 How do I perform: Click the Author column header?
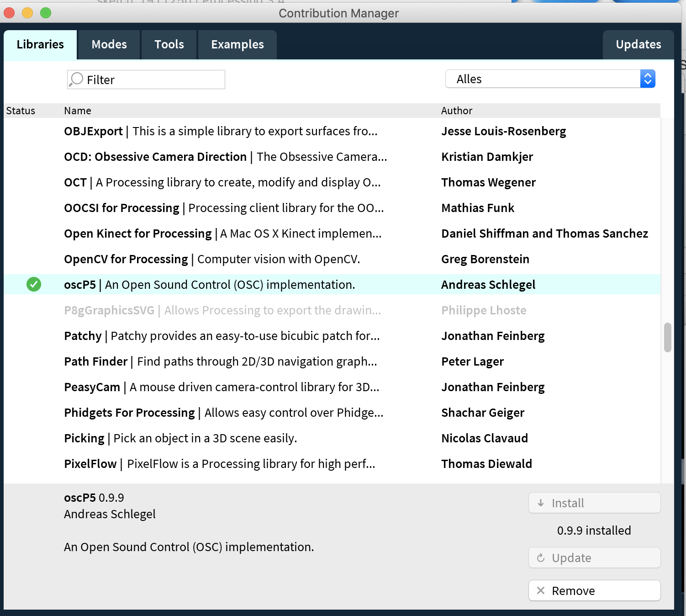pyautogui.click(x=457, y=111)
